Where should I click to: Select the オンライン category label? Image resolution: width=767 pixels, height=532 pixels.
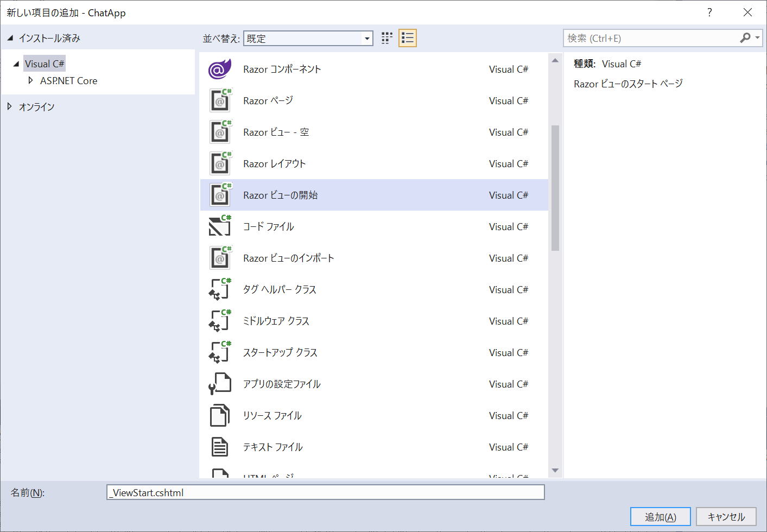tap(36, 107)
